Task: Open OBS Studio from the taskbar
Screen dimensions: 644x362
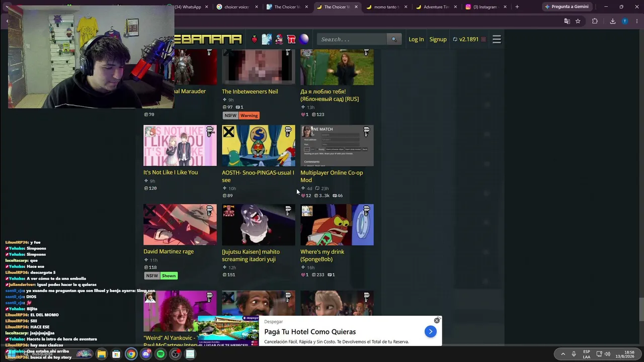Action: pos(175,354)
